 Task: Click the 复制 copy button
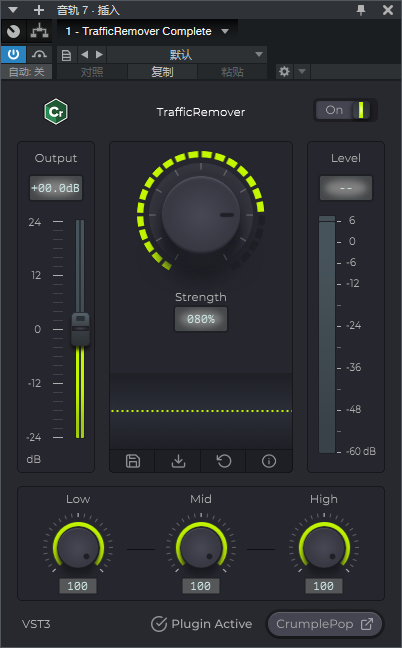pyautogui.click(x=162, y=72)
